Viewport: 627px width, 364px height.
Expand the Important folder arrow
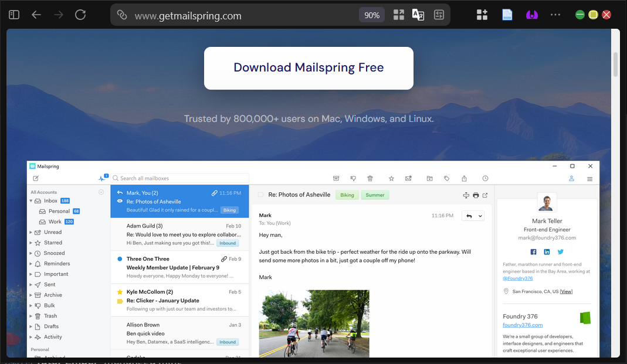tap(30, 274)
